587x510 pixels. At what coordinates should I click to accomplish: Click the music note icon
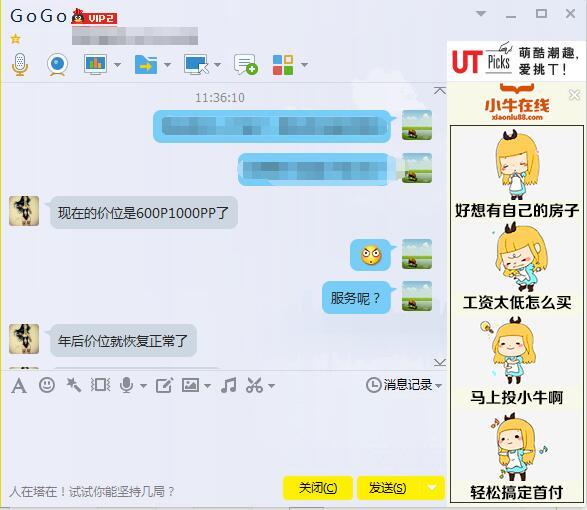(229, 385)
